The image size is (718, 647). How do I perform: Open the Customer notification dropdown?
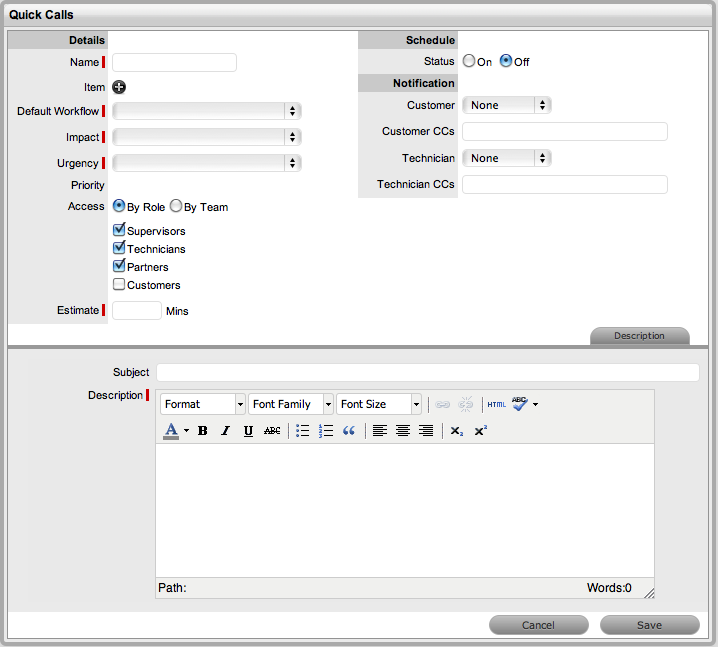click(x=506, y=105)
